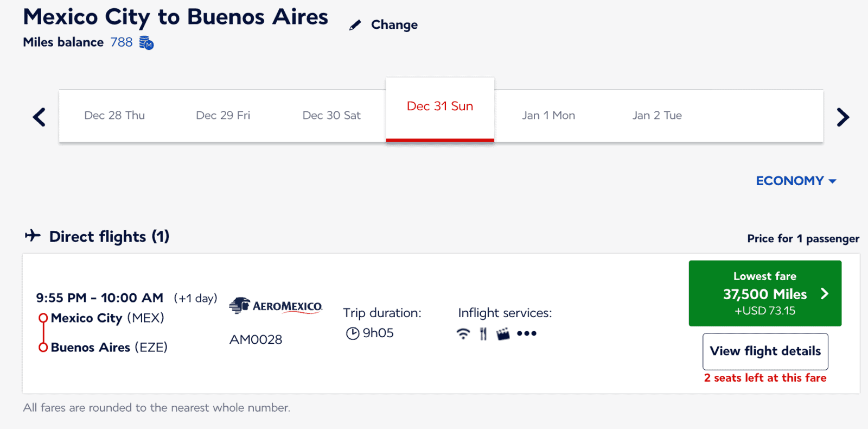The height and width of the screenshot is (429, 868).
Task: Open more inflight services via ellipsis icon
Action: pos(527,333)
